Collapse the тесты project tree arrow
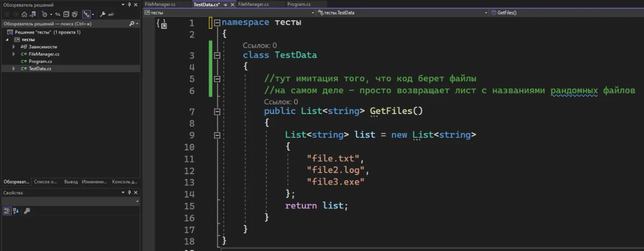The width and height of the screenshot is (644, 251). point(7,40)
